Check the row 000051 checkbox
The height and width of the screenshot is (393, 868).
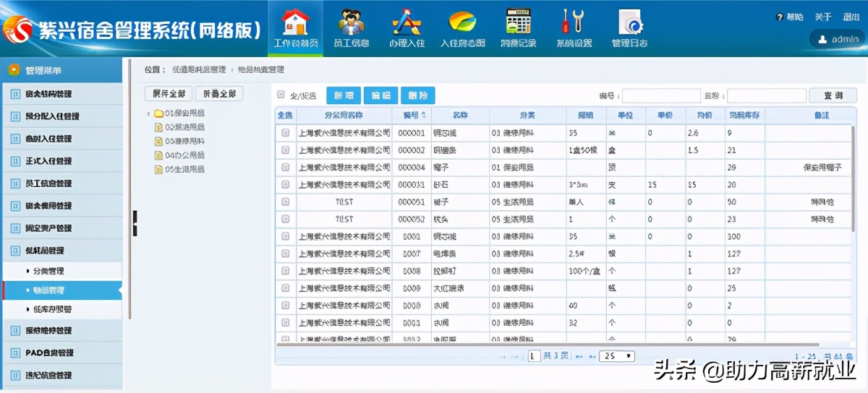285,202
